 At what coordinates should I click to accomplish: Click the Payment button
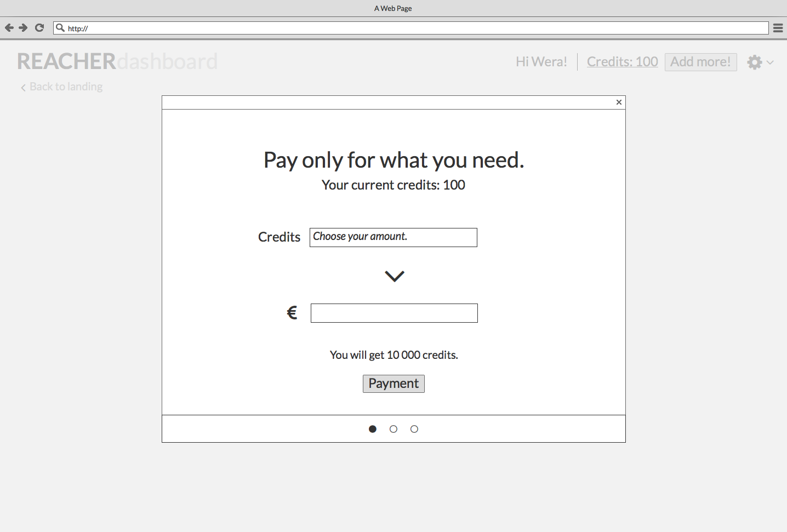tap(394, 384)
